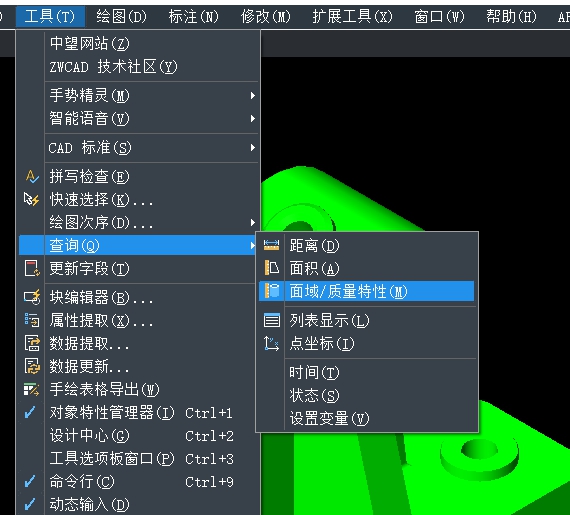Open the 标注(N) menu
Viewport: 570px width, 515px height.
[193, 16]
